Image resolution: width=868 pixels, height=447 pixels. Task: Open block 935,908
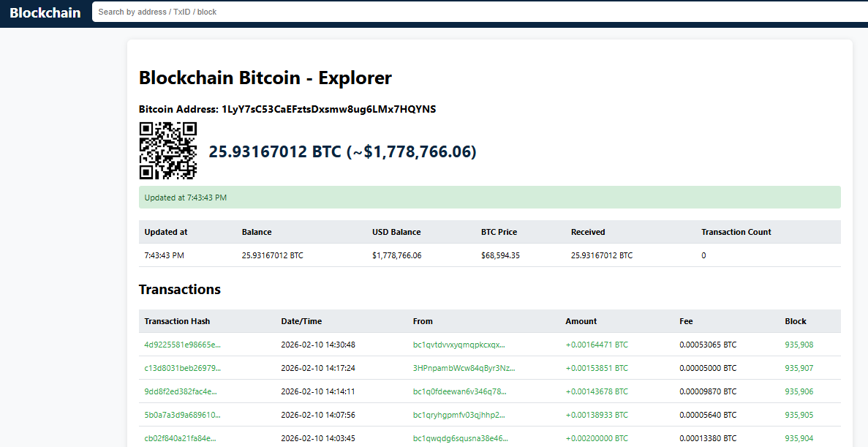coord(799,345)
